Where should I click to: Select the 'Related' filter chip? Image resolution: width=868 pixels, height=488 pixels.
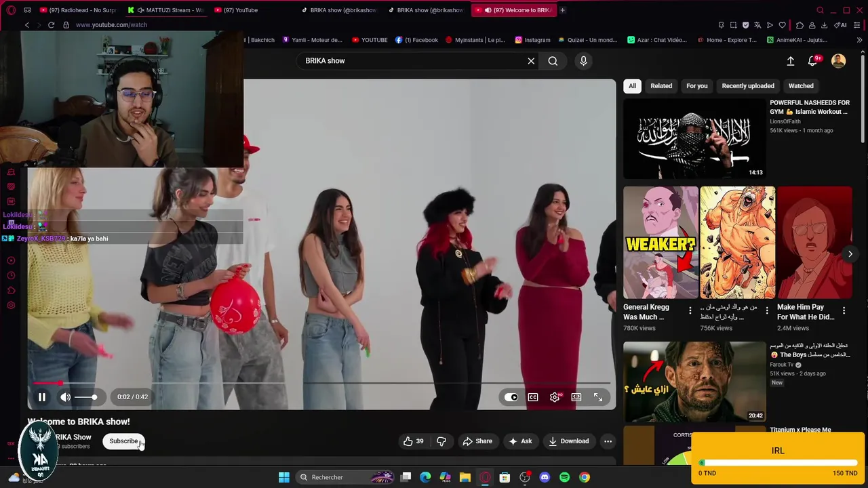661,86
